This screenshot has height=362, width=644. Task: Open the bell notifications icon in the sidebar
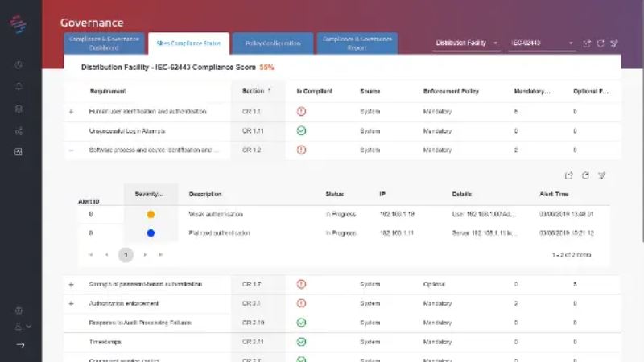tap(19, 87)
